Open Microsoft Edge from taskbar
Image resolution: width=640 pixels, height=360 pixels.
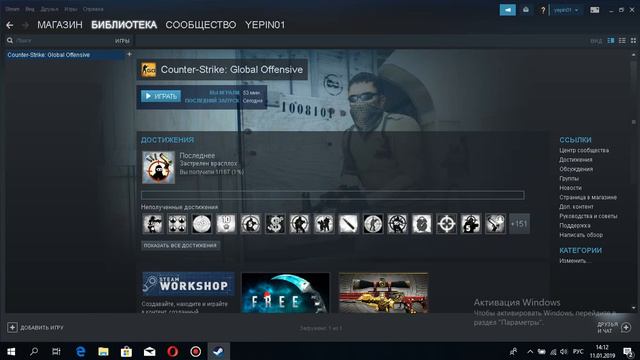[81, 351]
